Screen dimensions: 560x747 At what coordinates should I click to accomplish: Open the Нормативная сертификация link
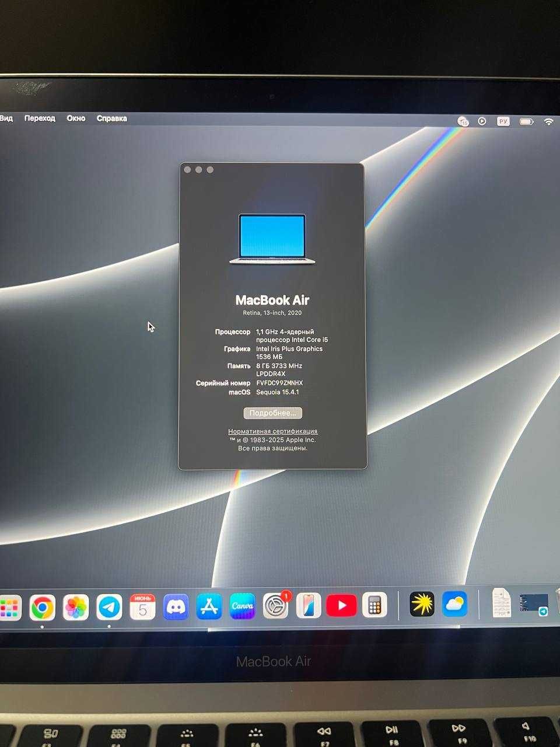point(273,431)
